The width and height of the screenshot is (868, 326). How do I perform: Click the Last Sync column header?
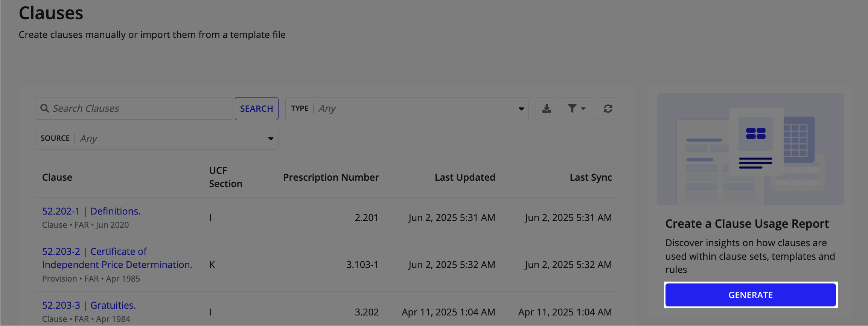(x=591, y=177)
